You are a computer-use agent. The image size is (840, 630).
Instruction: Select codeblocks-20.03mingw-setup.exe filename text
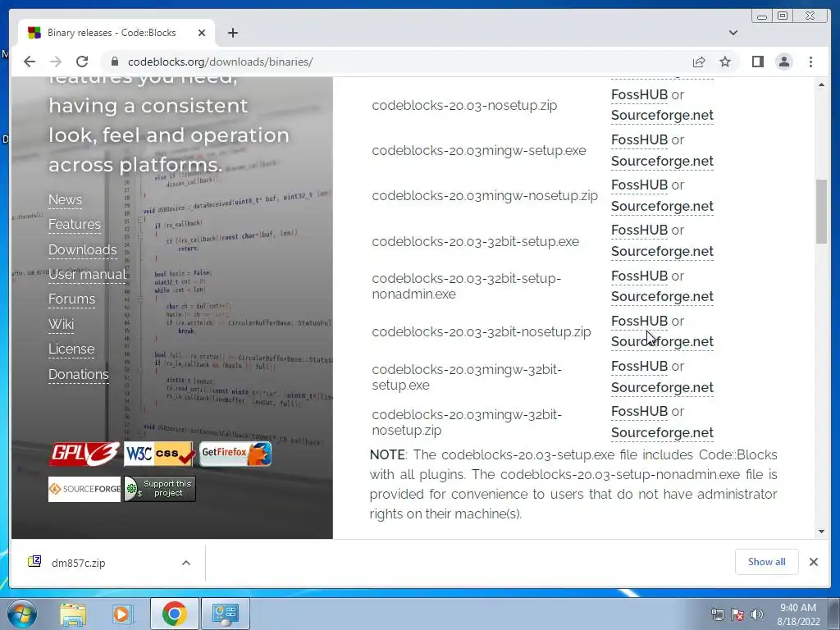pyautogui.click(x=479, y=151)
